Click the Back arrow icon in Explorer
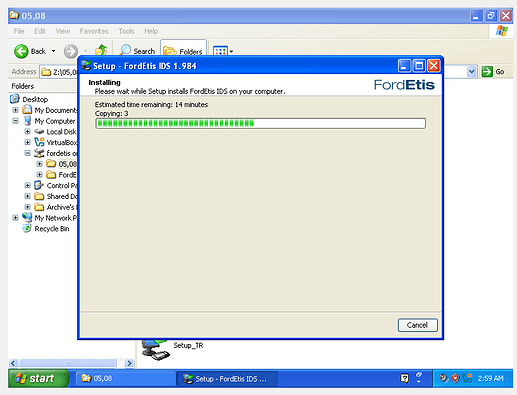 (21, 51)
